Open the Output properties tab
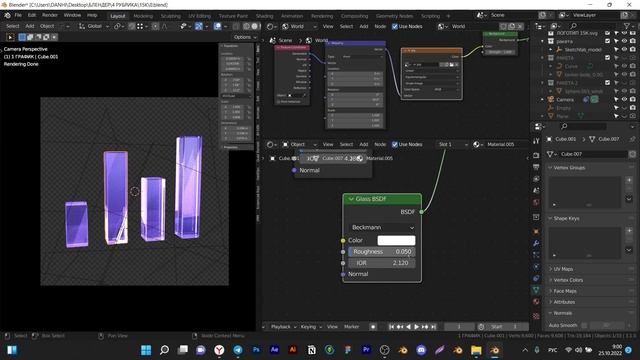 pyautogui.click(x=536, y=167)
